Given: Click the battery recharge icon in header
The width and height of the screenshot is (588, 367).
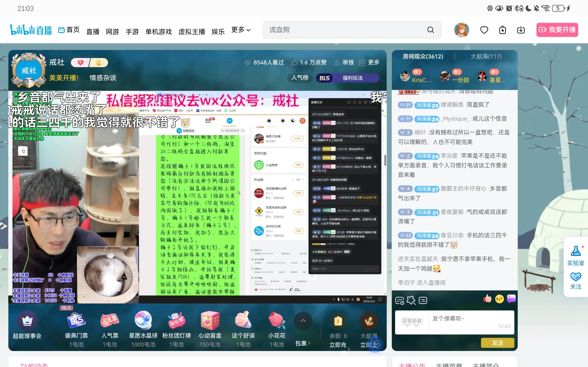Looking at the screenshot, I should point(502,30).
